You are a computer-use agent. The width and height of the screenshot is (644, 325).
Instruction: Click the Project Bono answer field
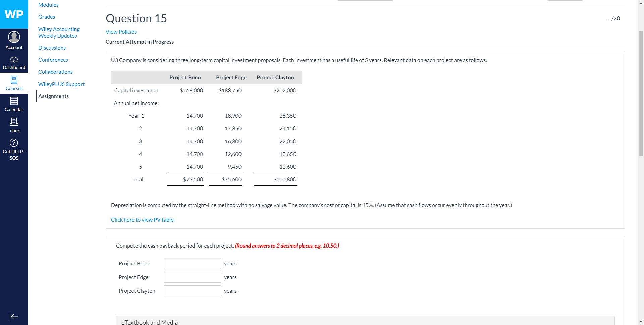pos(192,263)
